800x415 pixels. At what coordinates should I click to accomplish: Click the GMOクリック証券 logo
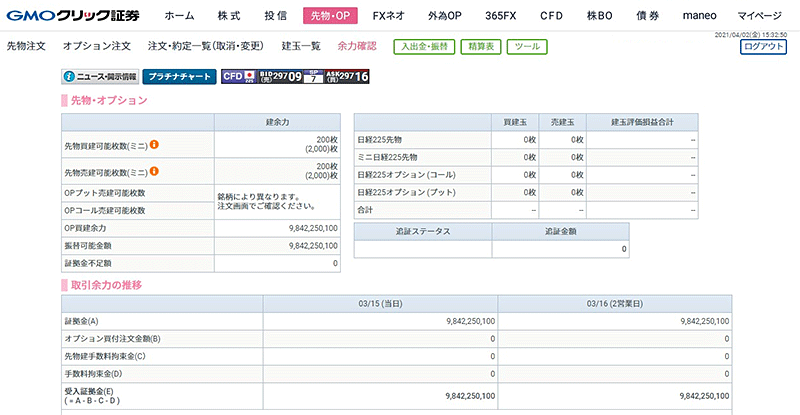71,16
